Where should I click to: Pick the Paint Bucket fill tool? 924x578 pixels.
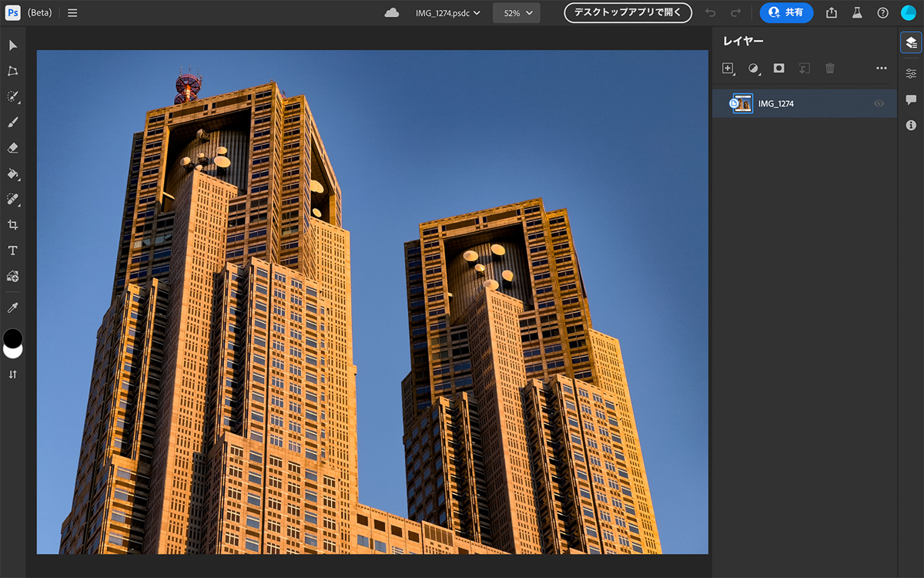[x=13, y=173]
